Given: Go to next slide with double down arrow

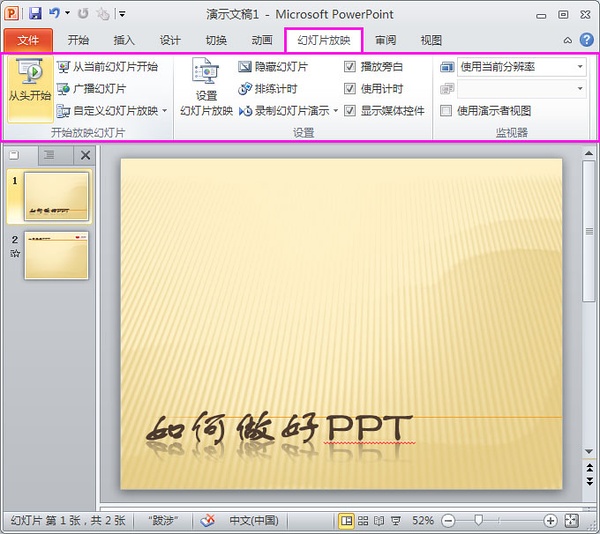Looking at the screenshot, I should [589, 480].
